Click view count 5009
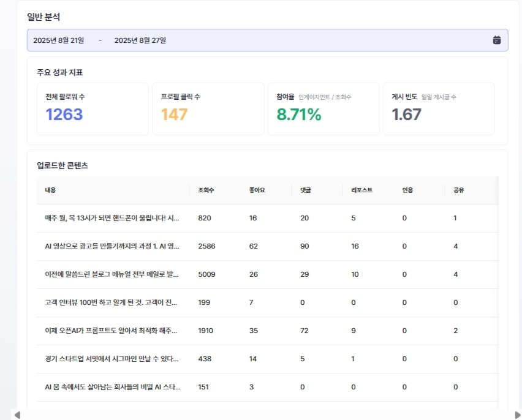The image size is (522, 420). 206,274
